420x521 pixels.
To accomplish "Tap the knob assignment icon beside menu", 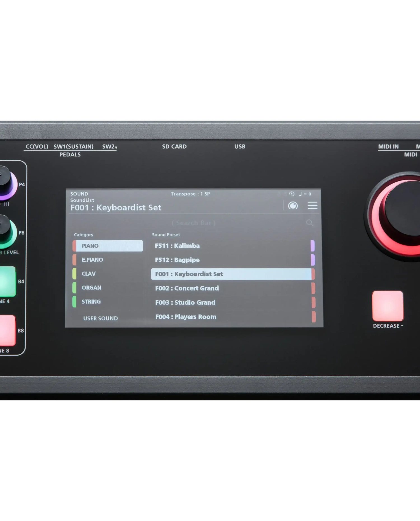I will coord(293,206).
